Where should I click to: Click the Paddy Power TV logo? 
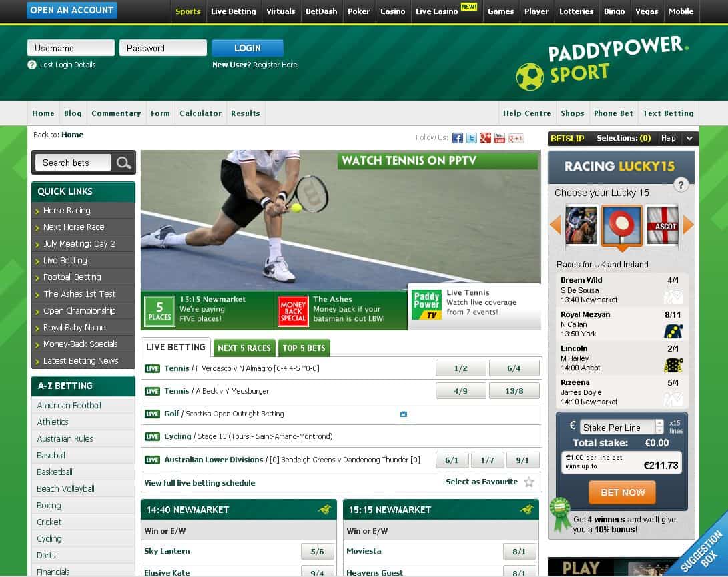(x=426, y=305)
